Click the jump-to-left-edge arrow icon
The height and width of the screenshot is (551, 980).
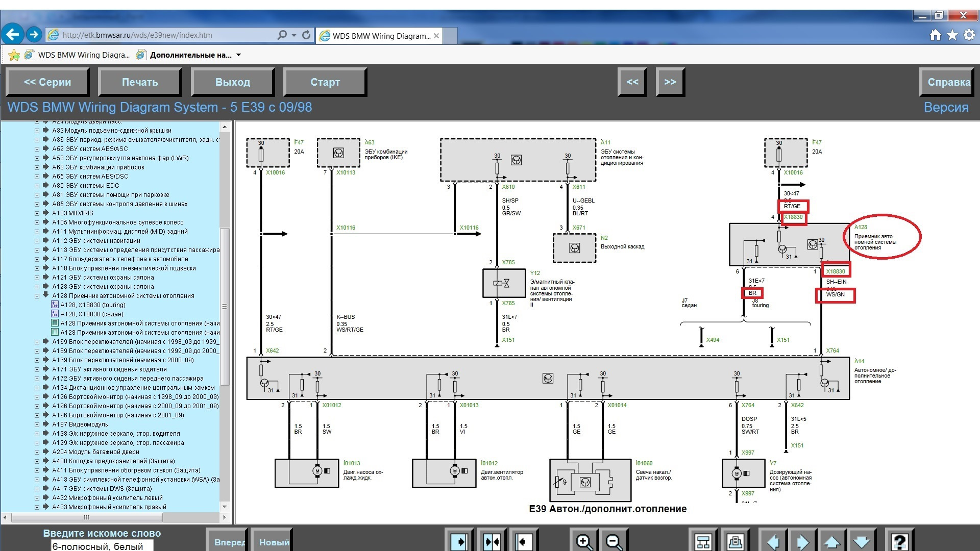[x=524, y=541]
